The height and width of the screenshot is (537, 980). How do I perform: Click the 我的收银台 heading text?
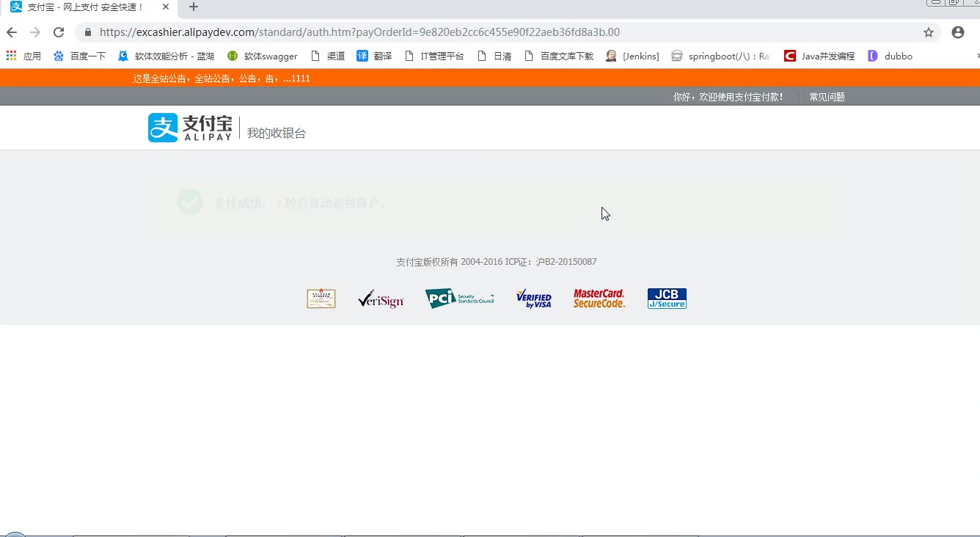tap(276, 133)
